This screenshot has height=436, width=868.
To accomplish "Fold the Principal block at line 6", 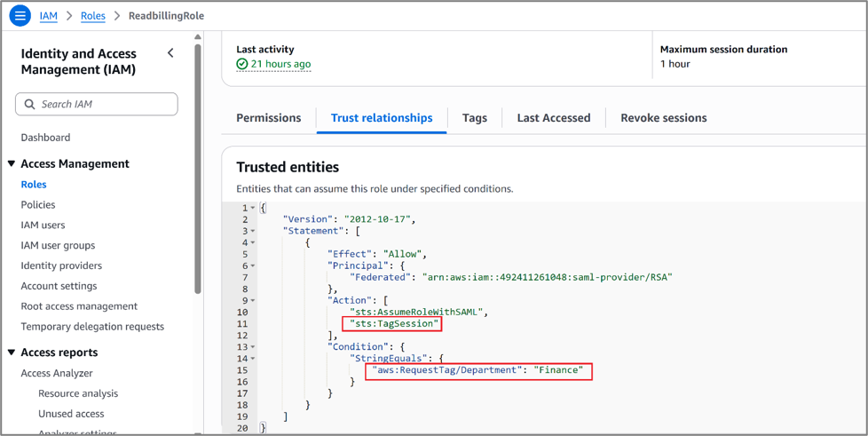I will point(252,266).
